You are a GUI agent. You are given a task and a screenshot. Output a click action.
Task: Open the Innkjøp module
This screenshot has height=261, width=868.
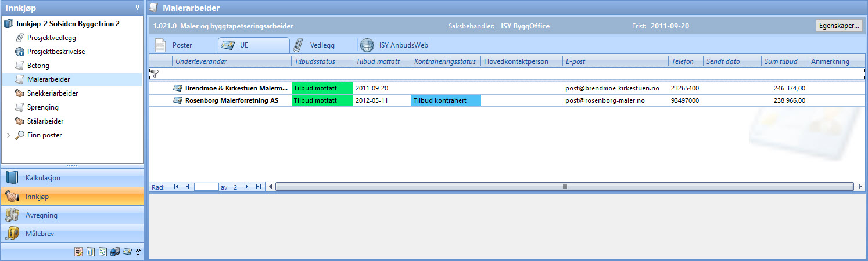72,197
